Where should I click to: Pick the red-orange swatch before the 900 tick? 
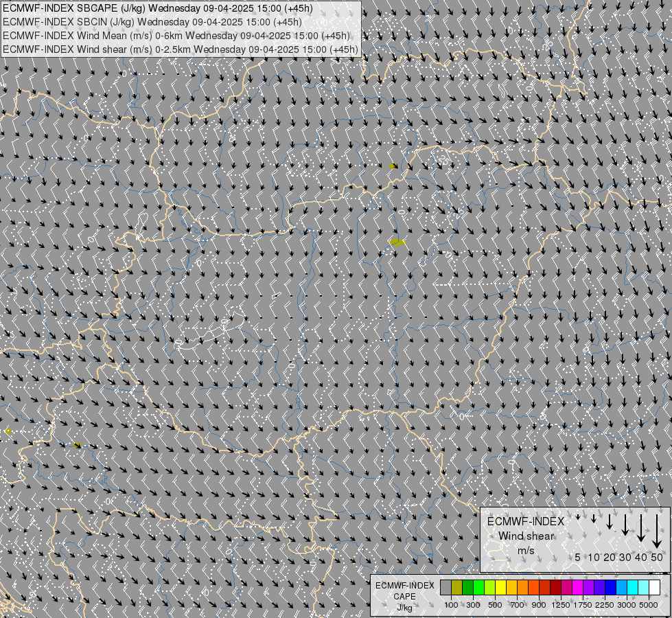pyautogui.click(x=533, y=587)
